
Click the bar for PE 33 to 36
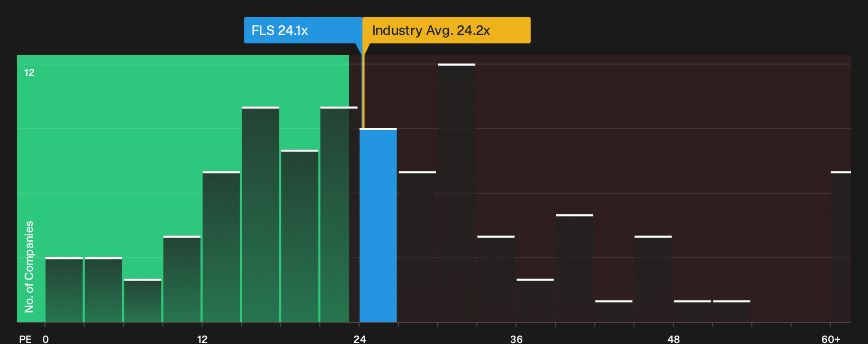coord(496,279)
